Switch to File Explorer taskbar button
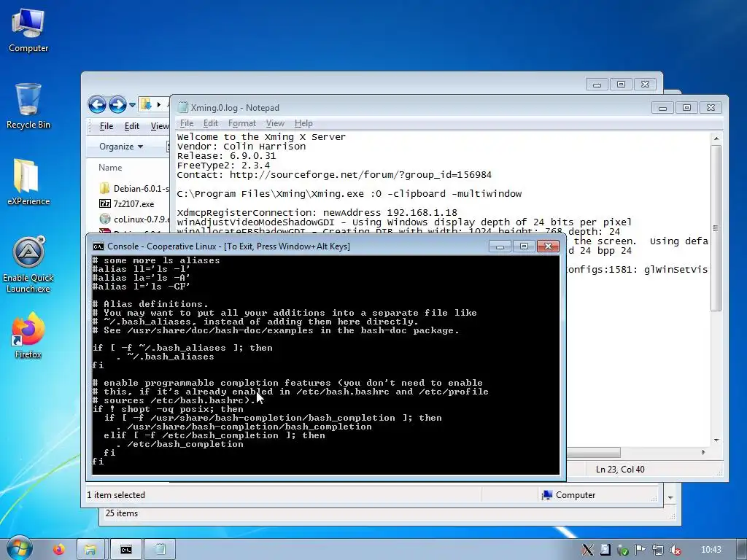Viewport: 747px width, 560px height. click(x=90, y=550)
